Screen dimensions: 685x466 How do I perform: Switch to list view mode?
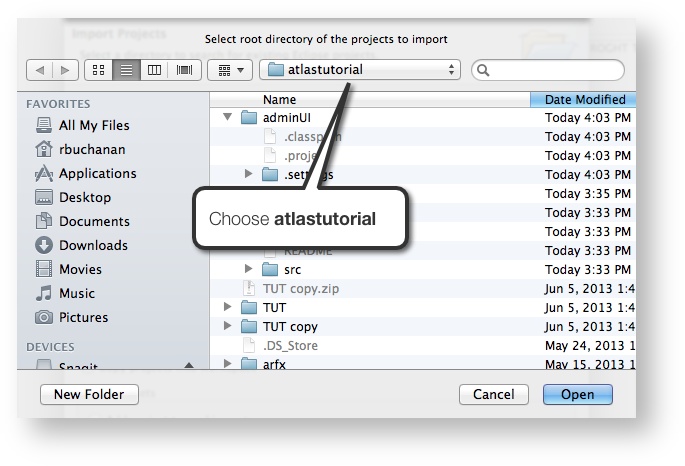(127, 70)
